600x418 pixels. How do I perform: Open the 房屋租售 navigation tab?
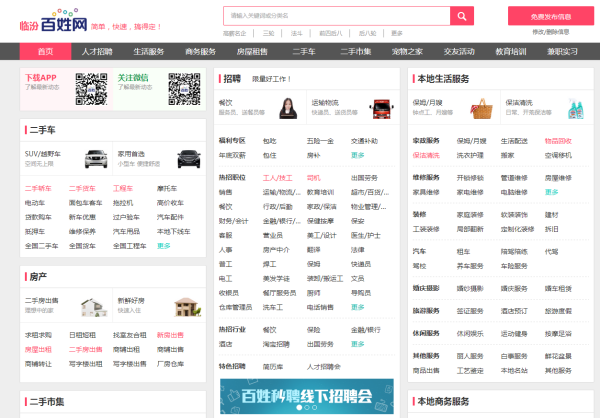click(252, 51)
